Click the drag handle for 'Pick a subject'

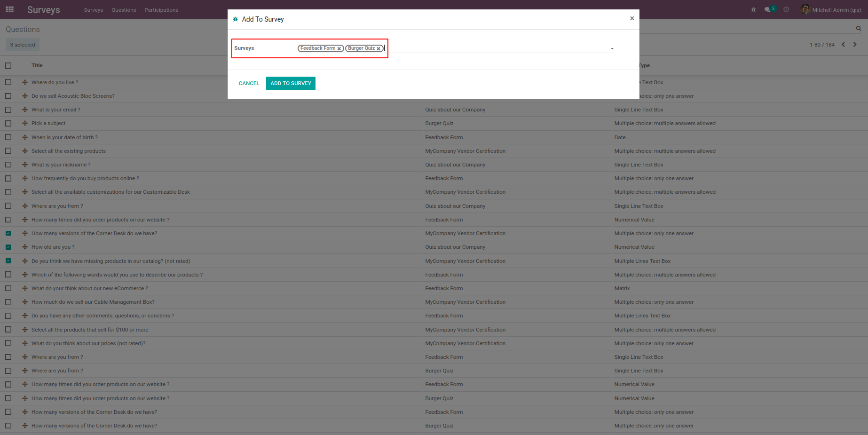[x=25, y=123]
